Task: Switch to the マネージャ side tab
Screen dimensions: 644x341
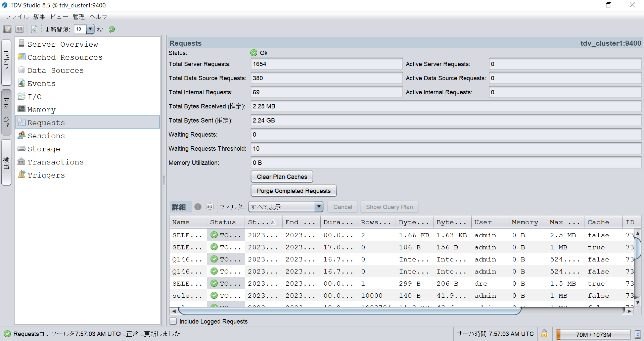Action: click(6, 112)
